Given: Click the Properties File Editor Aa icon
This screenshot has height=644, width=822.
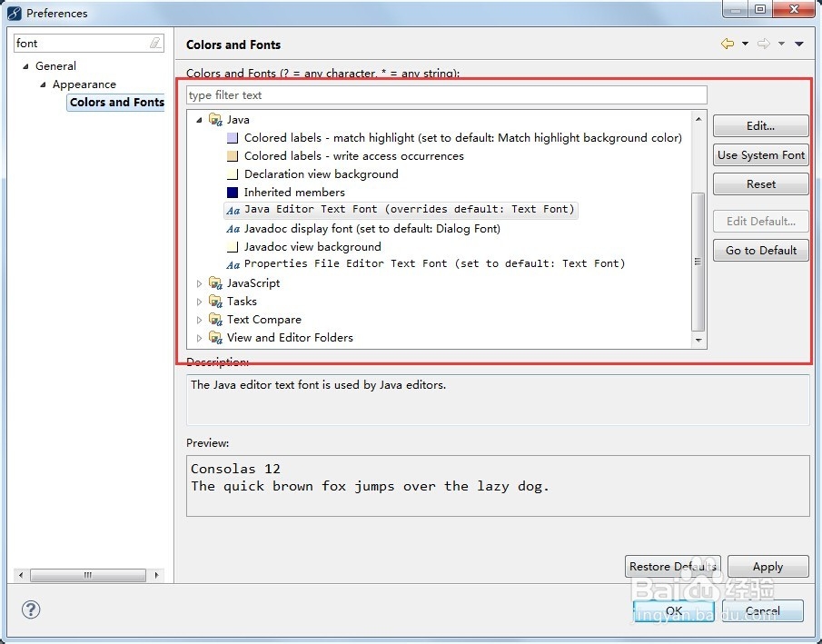Looking at the screenshot, I should (233, 265).
